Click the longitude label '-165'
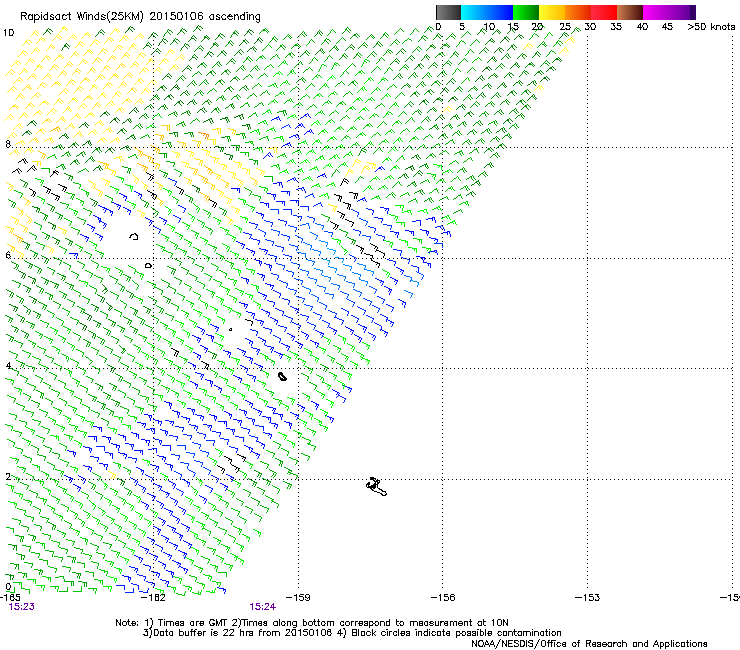 pyautogui.click(x=10, y=597)
